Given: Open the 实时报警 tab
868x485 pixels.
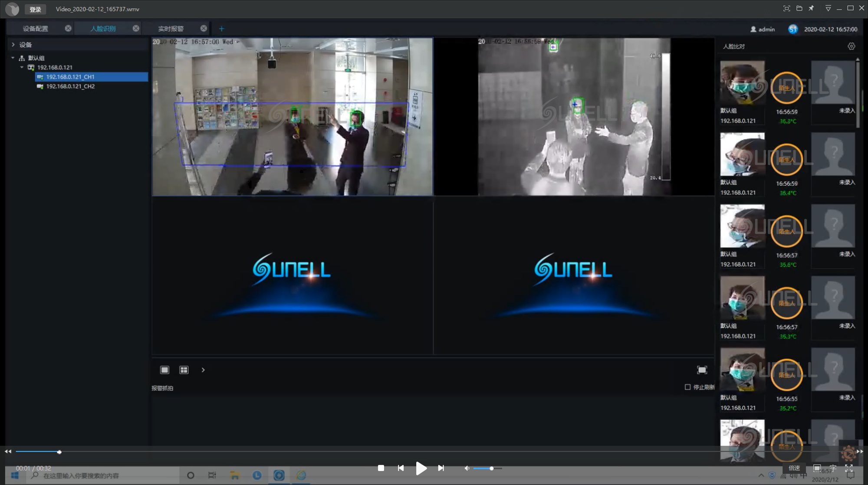Looking at the screenshot, I should tap(171, 29).
